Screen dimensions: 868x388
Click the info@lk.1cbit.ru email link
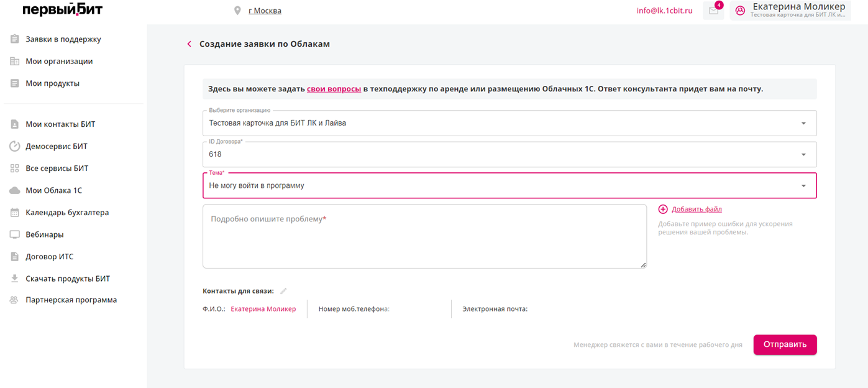pyautogui.click(x=664, y=11)
